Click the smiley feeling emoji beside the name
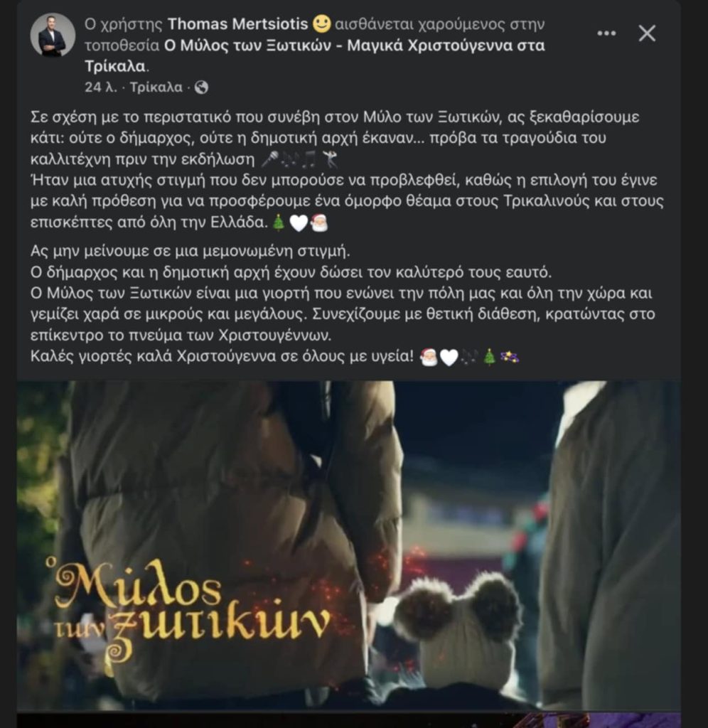Viewport: 708px width, 728px height. click(x=321, y=23)
